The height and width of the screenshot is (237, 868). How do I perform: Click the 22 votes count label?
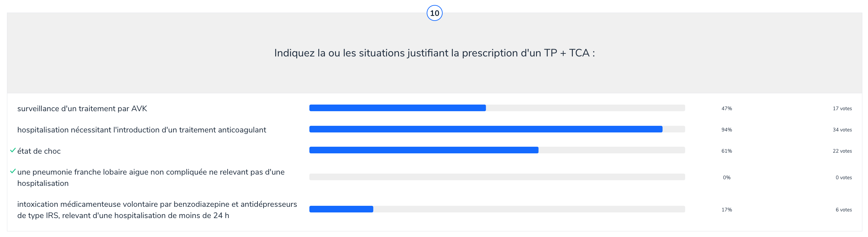[x=842, y=151]
